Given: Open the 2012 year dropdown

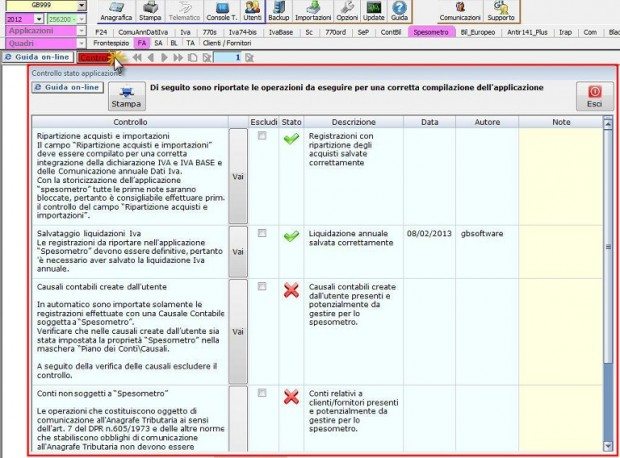Looking at the screenshot, I should coord(39,19).
